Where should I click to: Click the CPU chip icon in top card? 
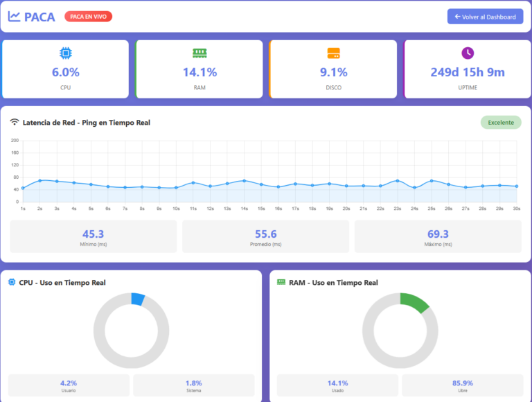[x=66, y=53]
